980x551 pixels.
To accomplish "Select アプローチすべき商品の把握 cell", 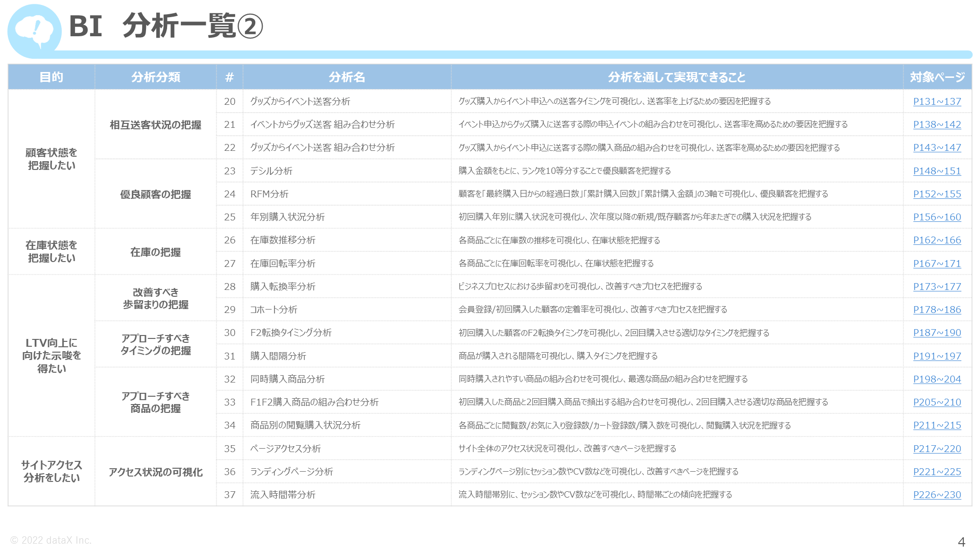I will point(156,402).
